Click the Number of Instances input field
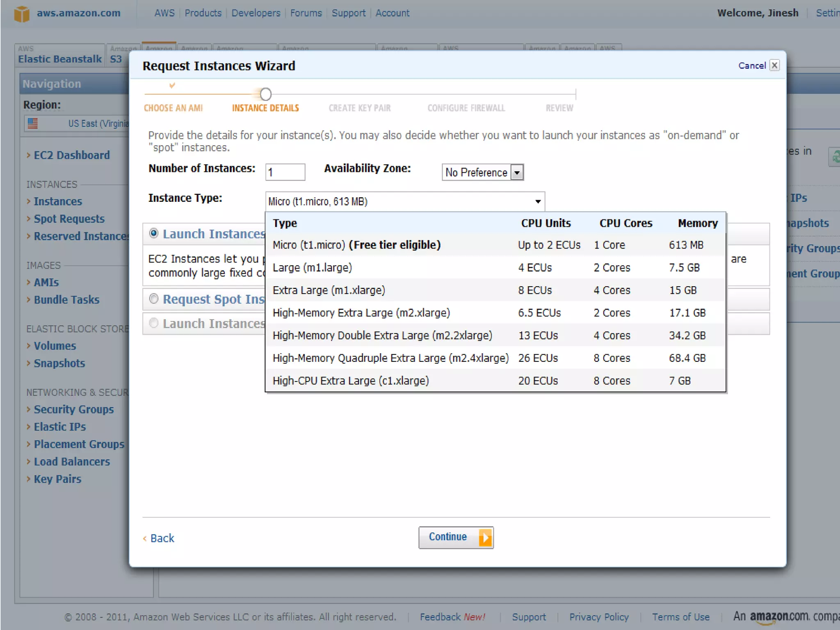Screen dimensions: 840x630 285,172
